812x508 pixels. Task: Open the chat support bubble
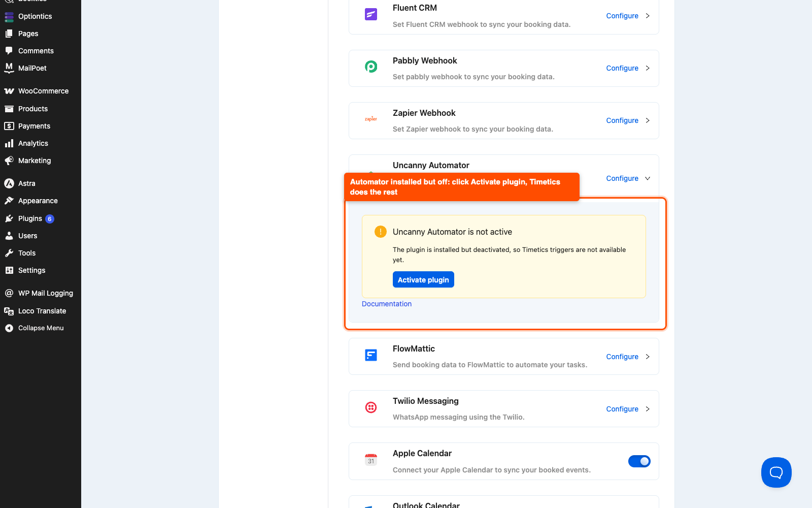tap(776, 472)
